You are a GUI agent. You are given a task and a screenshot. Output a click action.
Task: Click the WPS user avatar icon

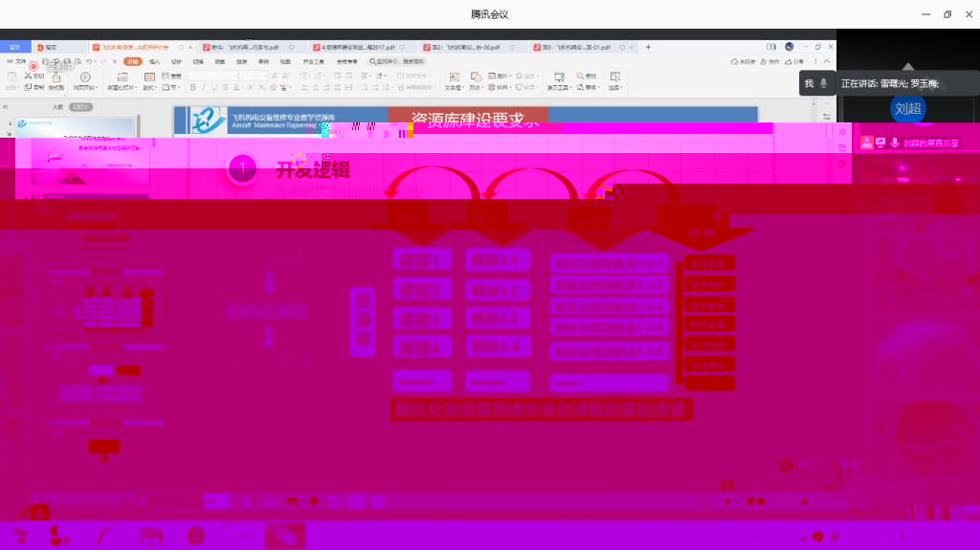click(x=790, y=47)
